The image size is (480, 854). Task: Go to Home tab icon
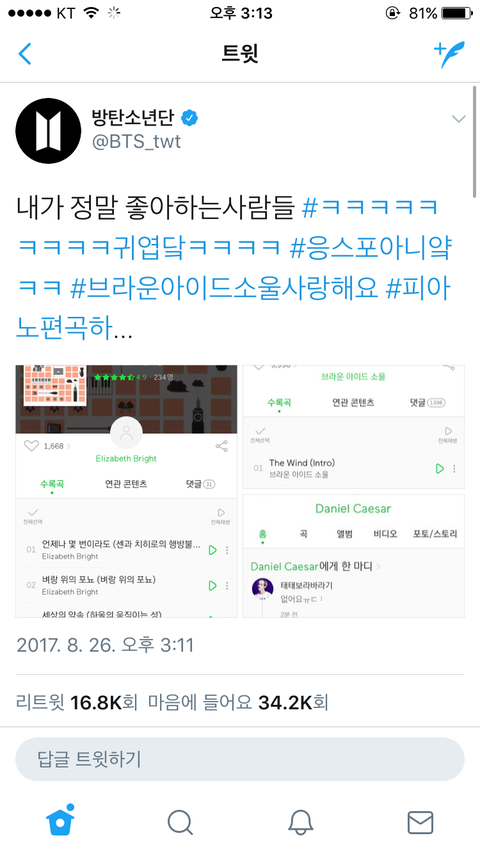tap(60, 820)
